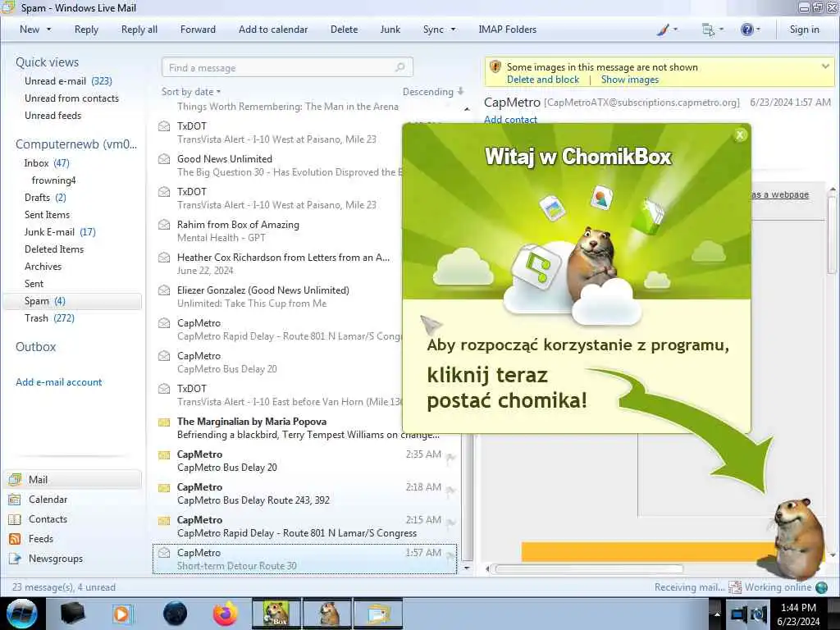Click the Working online globe icon
840x630 pixels.
point(821,587)
